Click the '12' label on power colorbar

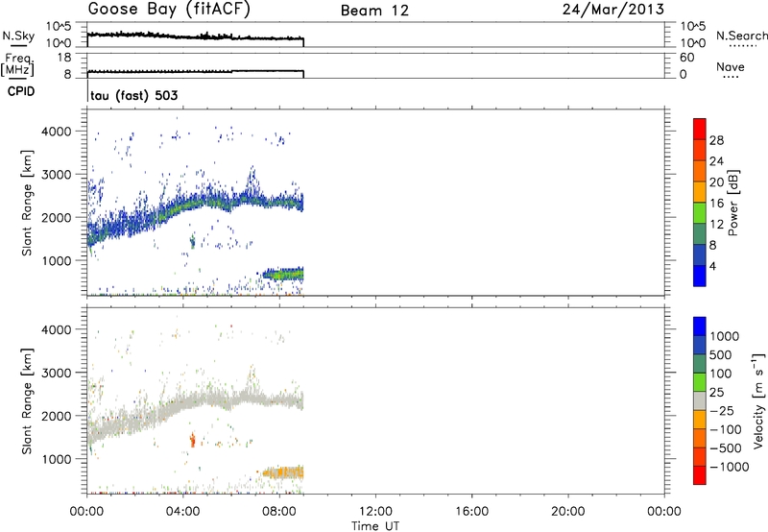coord(716,225)
